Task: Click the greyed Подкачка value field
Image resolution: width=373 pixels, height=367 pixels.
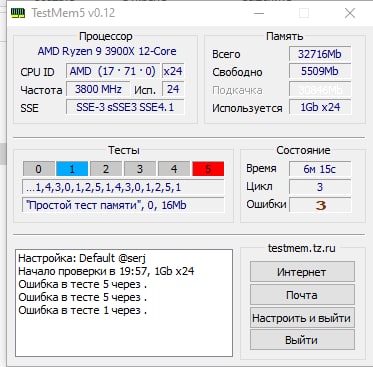Action: [x=320, y=90]
